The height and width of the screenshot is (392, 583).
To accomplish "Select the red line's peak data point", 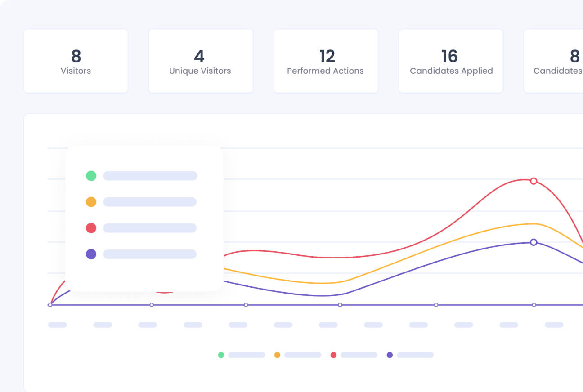I will coord(534,181).
